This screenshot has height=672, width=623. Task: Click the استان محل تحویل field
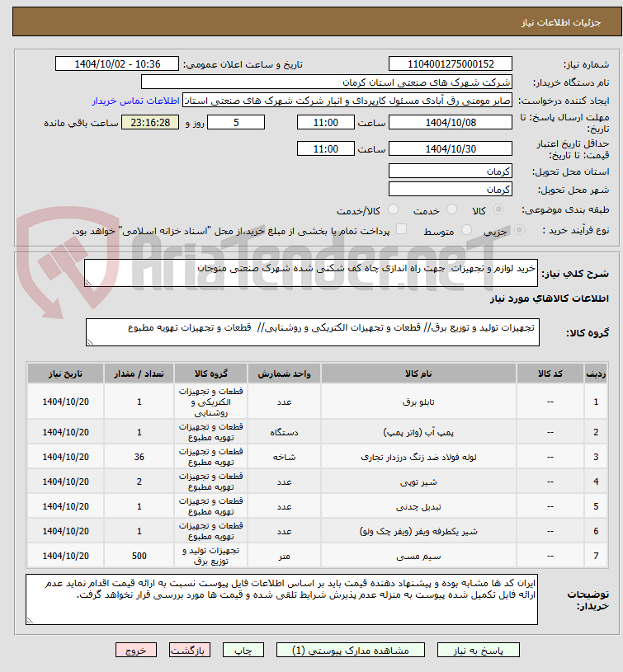click(x=451, y=171)
